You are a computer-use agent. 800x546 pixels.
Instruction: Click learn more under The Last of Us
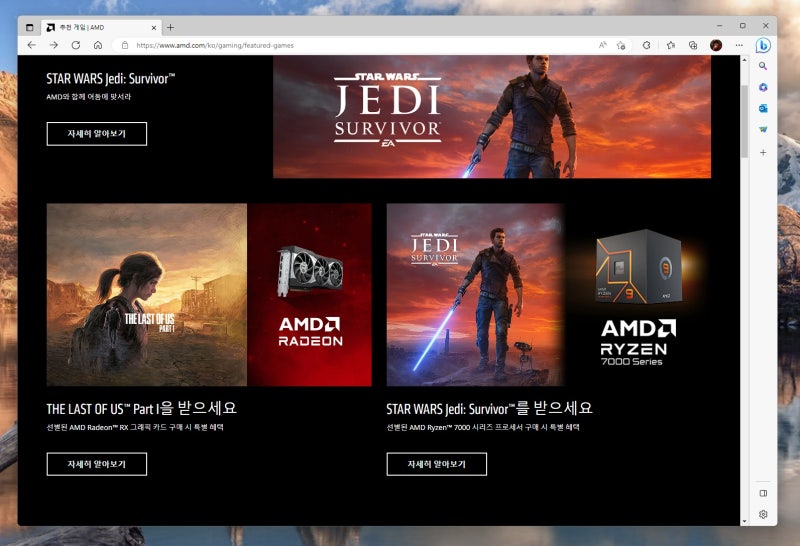tap(97, 464)
